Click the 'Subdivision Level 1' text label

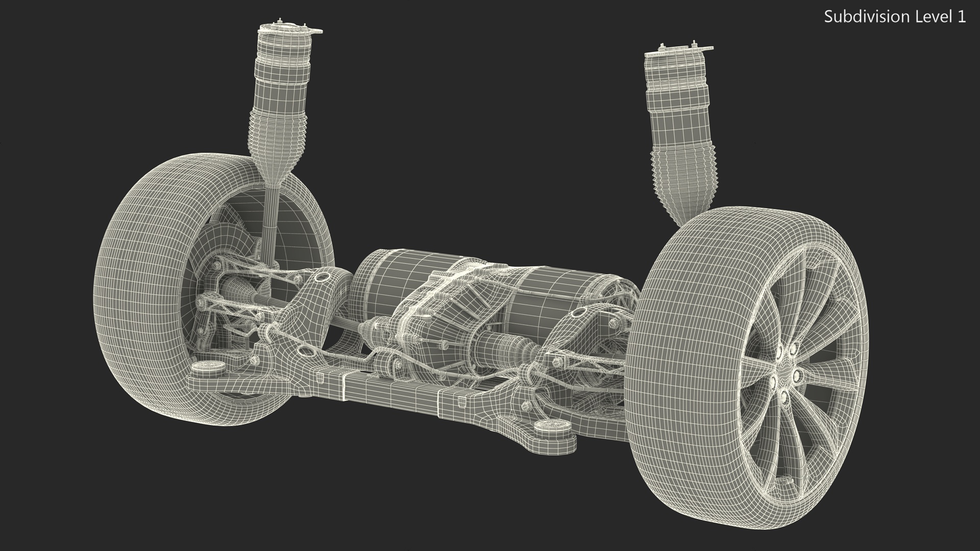click(895, 17)
